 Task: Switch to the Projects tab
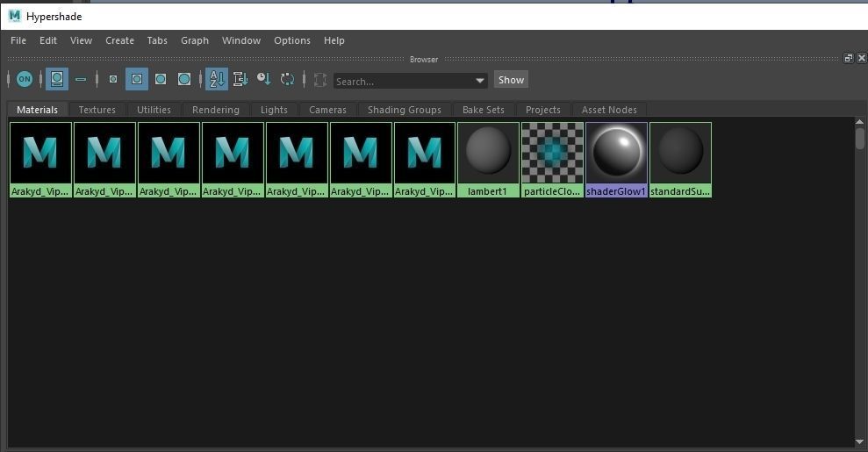tap(543, 110)
